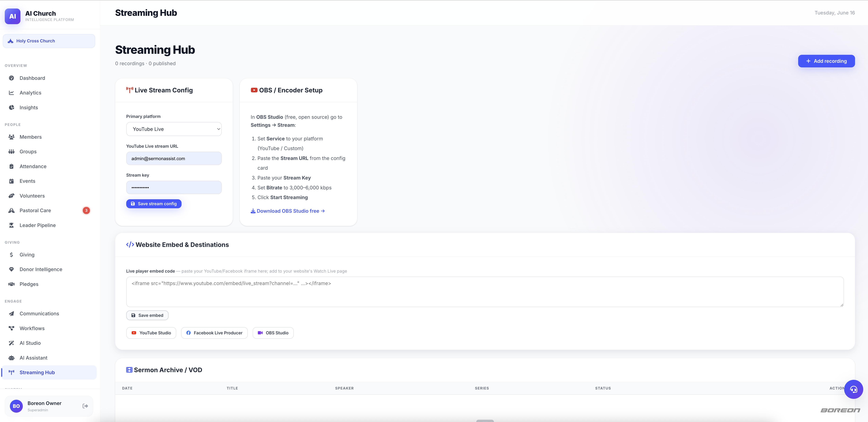Click the BO user avatar
The height and width of the screenshot is (422, 868).
pos(16,406)
